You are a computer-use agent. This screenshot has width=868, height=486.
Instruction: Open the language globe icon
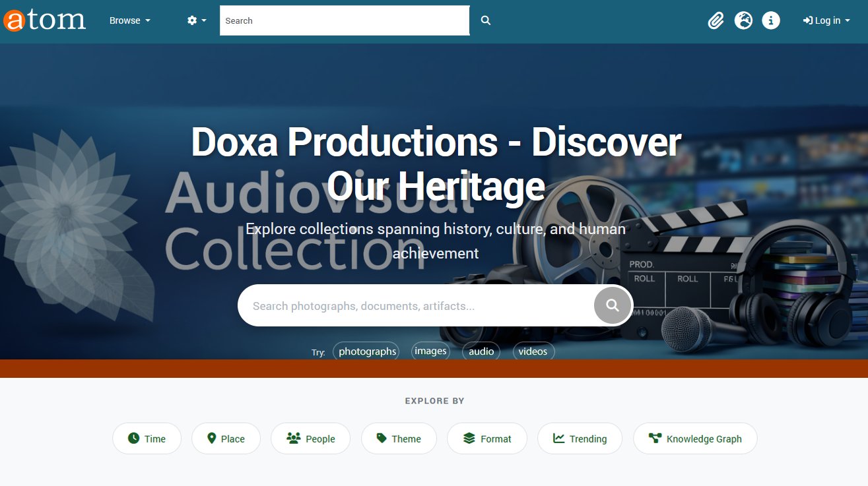(744, 20)
